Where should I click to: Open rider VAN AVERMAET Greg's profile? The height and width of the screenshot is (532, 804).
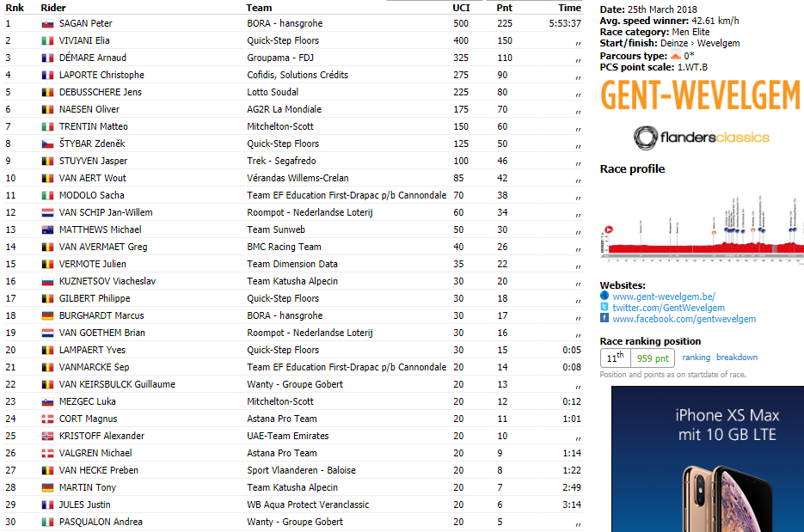(103, 247)
